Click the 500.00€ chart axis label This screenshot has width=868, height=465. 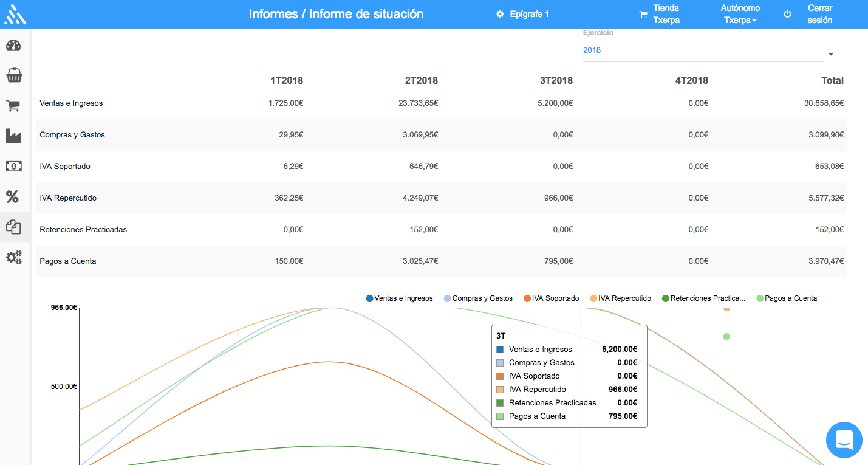point(64,387)
